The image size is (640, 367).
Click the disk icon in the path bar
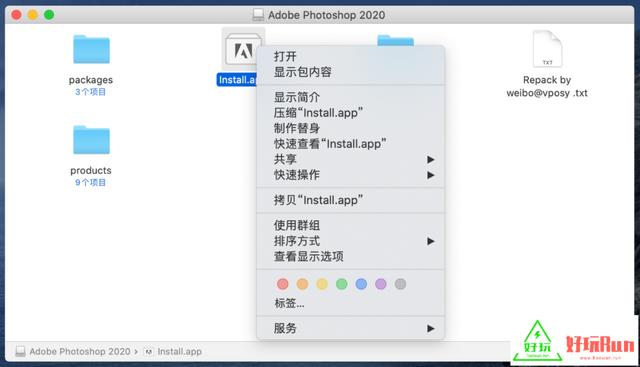pyautogui.click(x=20, y=351)
